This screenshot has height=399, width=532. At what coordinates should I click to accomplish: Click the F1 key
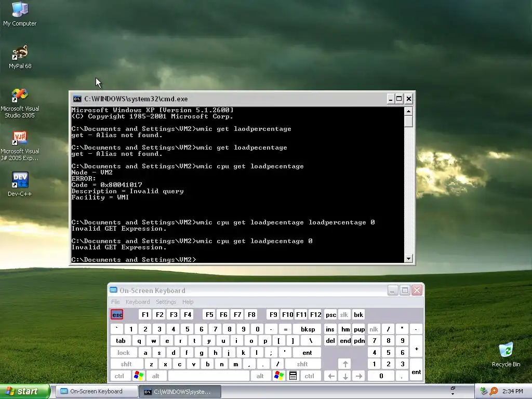[x=145, y=314]
